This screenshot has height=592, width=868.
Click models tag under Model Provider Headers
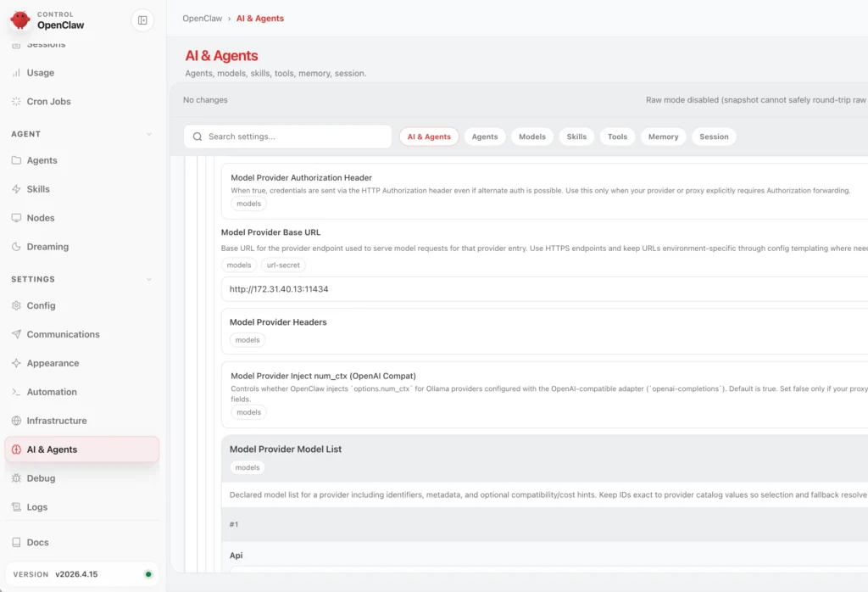pos(248,339)
